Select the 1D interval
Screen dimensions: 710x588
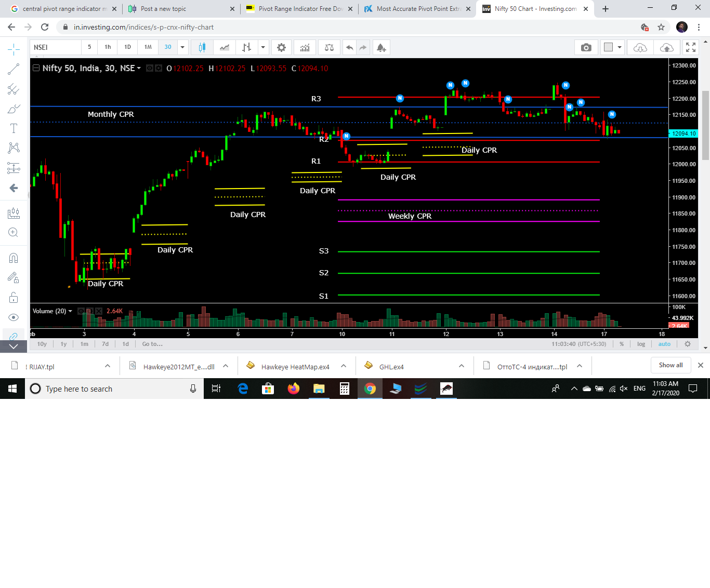coord(128,47)
